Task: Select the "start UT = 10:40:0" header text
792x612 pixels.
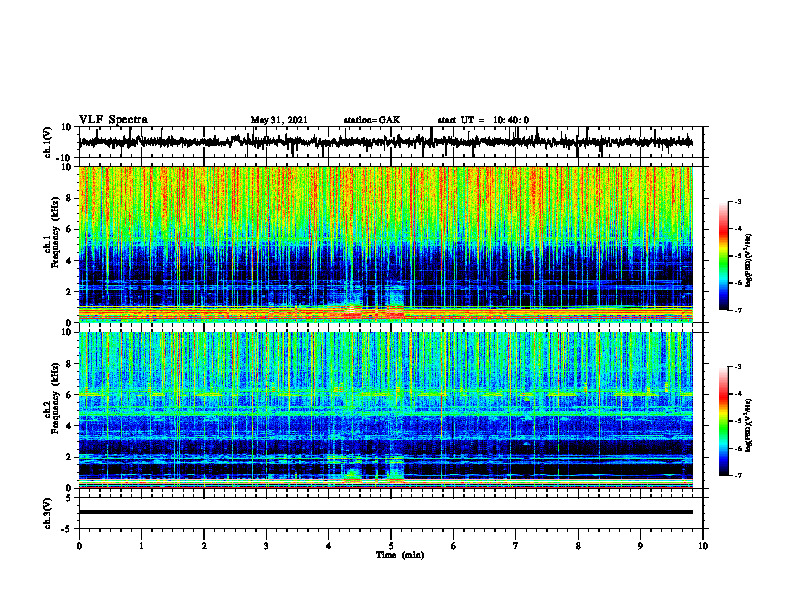Action: [x=483, y=120]
